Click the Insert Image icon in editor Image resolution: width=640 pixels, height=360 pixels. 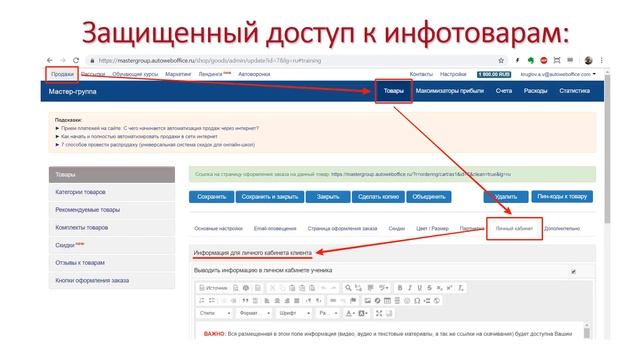point(367,301)
